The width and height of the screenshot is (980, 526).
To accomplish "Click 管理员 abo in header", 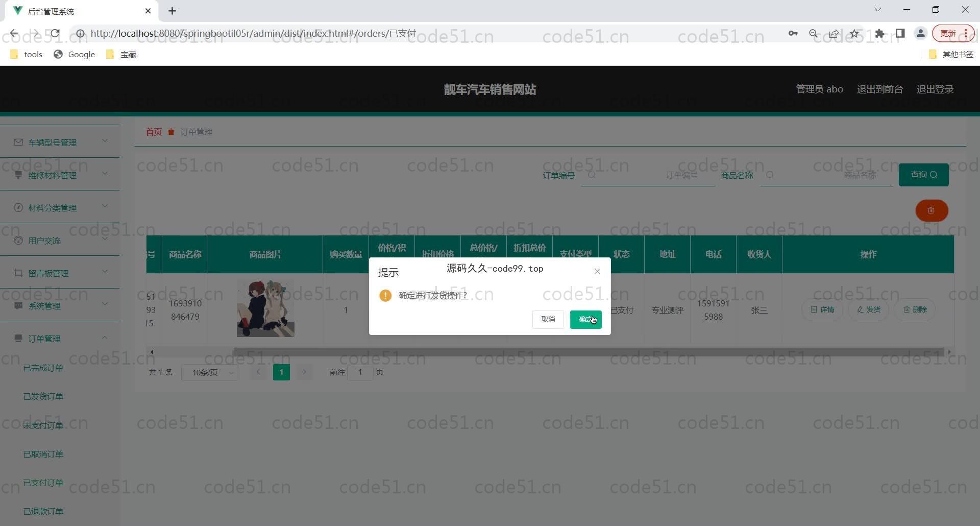I will (x=820, y=89).
